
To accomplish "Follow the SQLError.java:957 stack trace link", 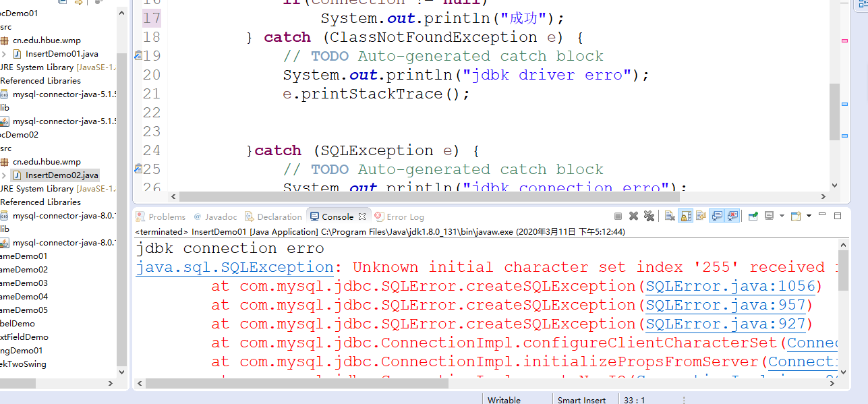I will pos(726,305).
